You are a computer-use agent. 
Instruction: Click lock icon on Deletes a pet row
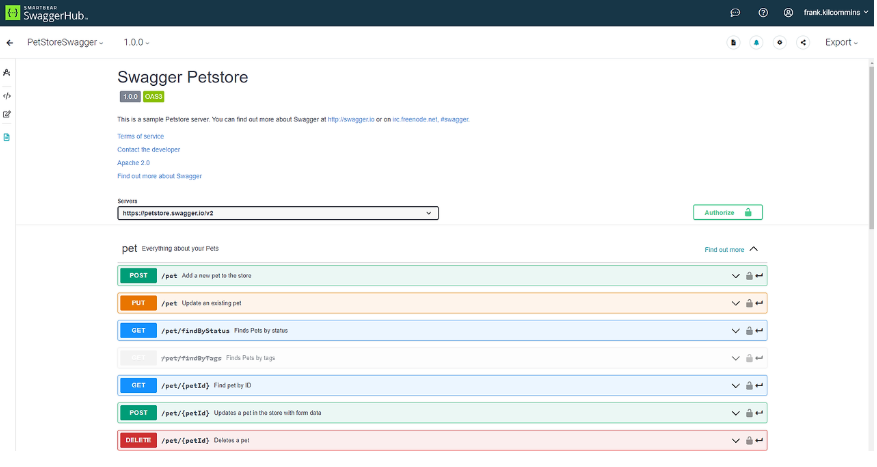[749, 440]
